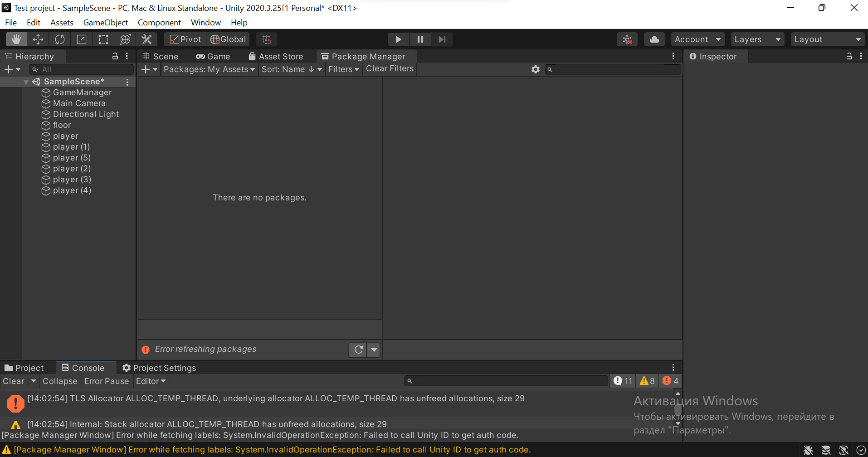Open the cloud services icon
The image size is (868, 457).
coord(654,39)
